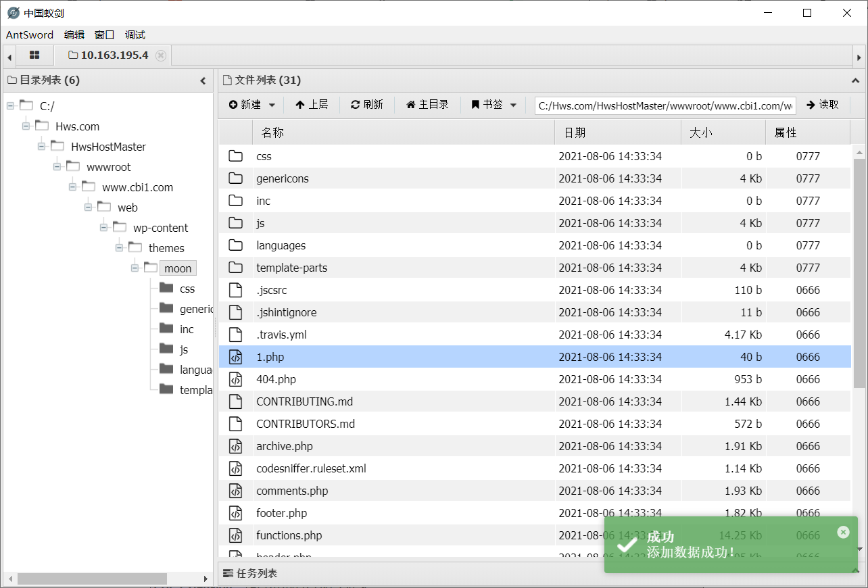This screenshot has height=588, width=868.
Task: Close the 10.163.195.4 tab
Action: pos(161,55)
